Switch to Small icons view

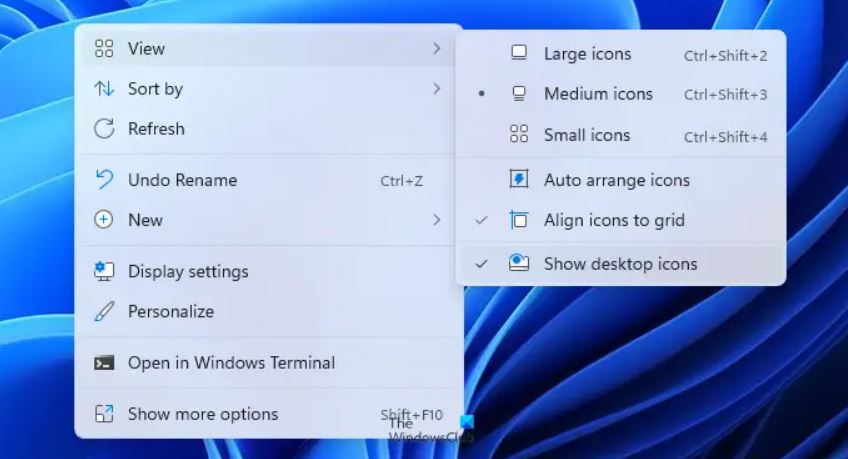tap(621, 135)
